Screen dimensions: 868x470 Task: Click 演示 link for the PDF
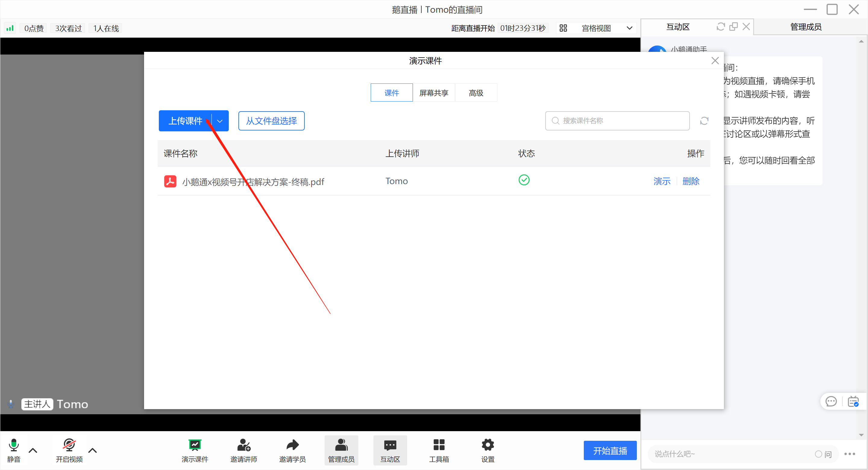click(x=662, y=181)
